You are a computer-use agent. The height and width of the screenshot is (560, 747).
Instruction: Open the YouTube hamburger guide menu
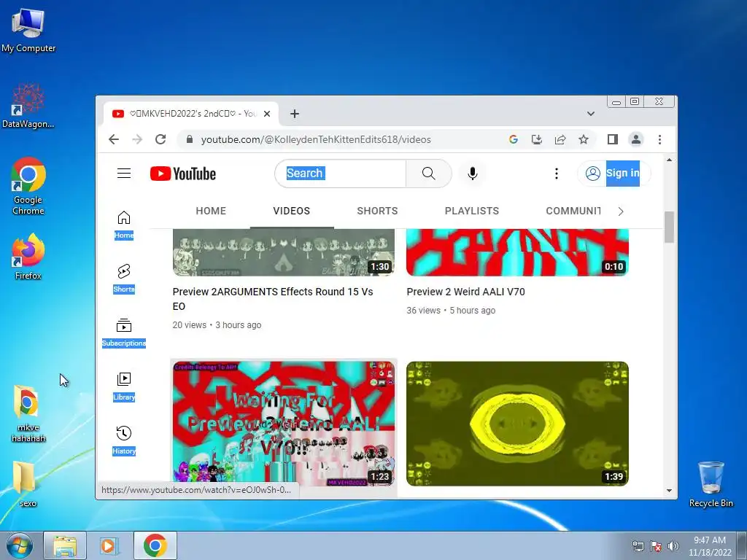124,174
